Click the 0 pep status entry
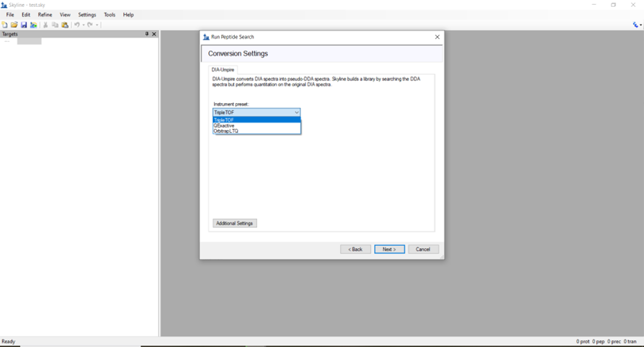644x347 pixels. [598, 341]
